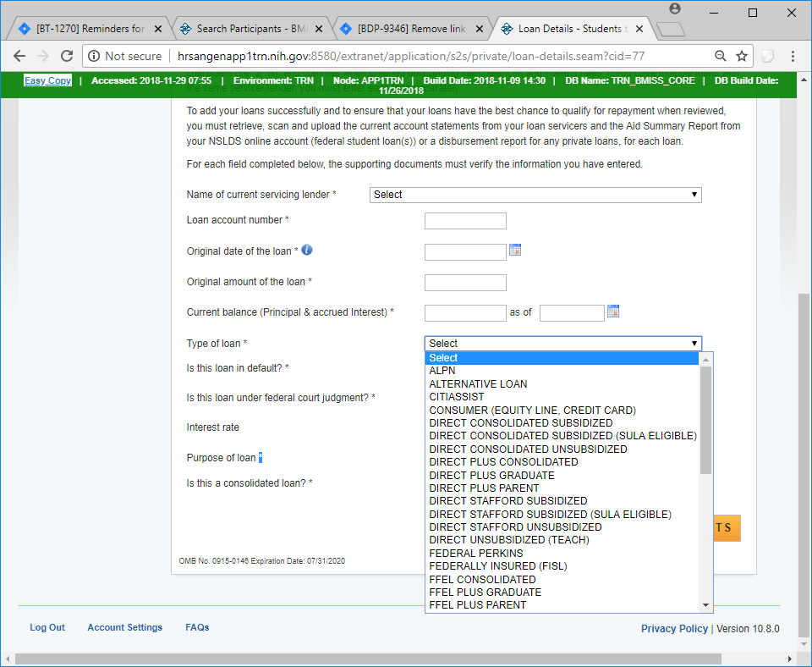
Task: Click the balance 'as of' date field
Action: pyautogui.click(x=572, y=313)
